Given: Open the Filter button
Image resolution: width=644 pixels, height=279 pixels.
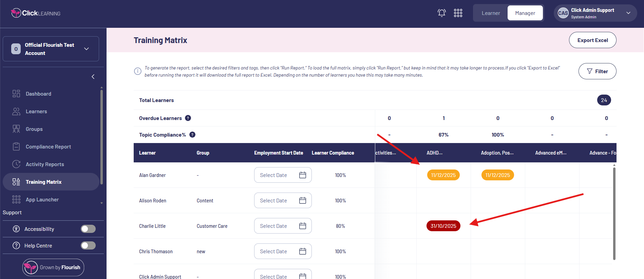Looking at the screenshot, I should [x=597, y=71].
